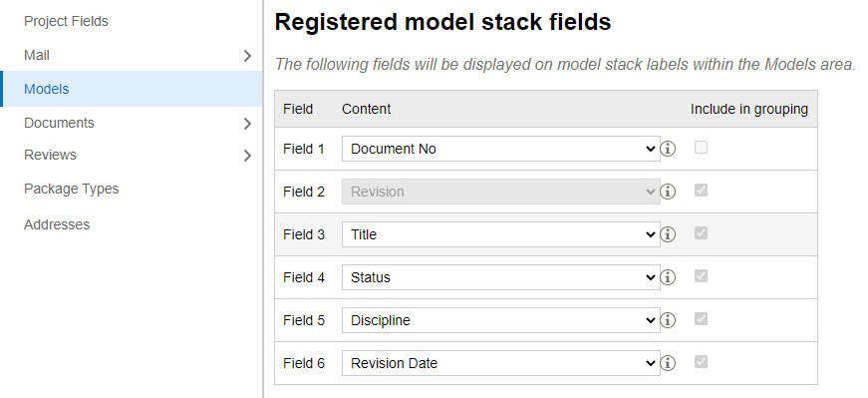The height and width of the screenshot is (398, 868).
Task: Open the Revision Date content dropdown
Action: pyautogui.click(x=500, y=363)
